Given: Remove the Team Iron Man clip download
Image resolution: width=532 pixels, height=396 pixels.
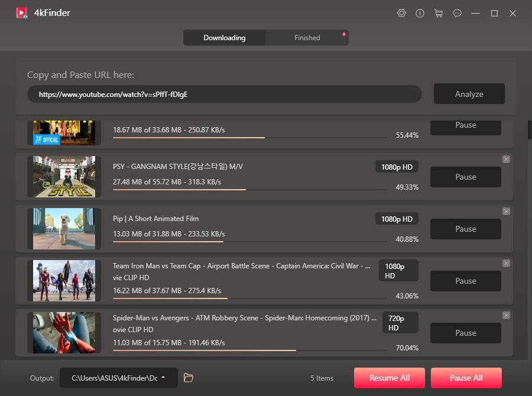Looking at the screenshot, I should [506, 264].
